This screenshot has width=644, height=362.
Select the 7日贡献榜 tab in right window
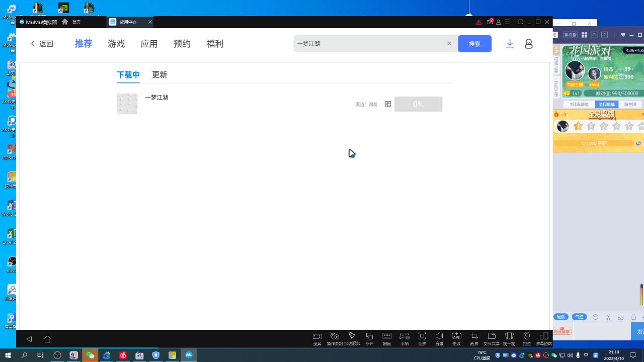(579, 105)
